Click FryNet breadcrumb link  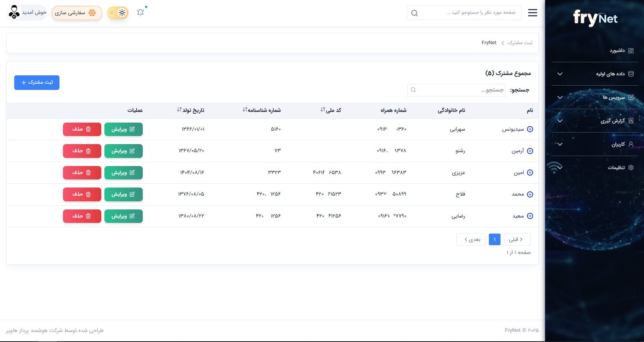pyautogui.click(x=489, y=43)
